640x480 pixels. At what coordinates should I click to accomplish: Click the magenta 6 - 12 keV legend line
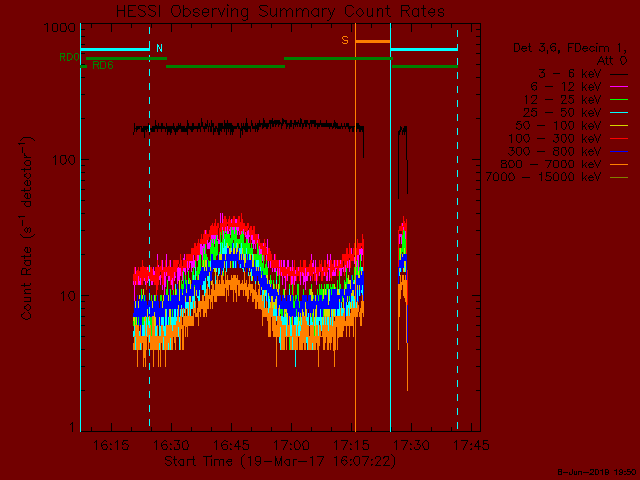coord(619,87)
